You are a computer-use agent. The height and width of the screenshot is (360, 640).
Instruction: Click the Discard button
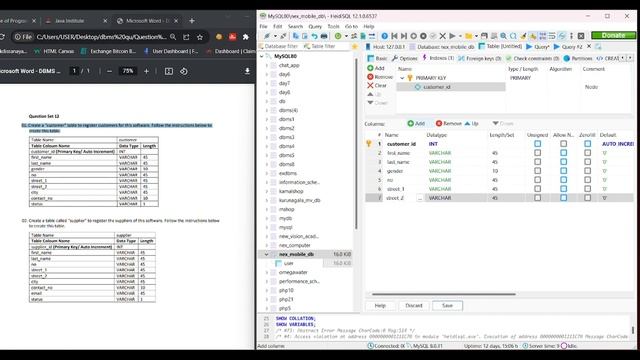point(413,306)
